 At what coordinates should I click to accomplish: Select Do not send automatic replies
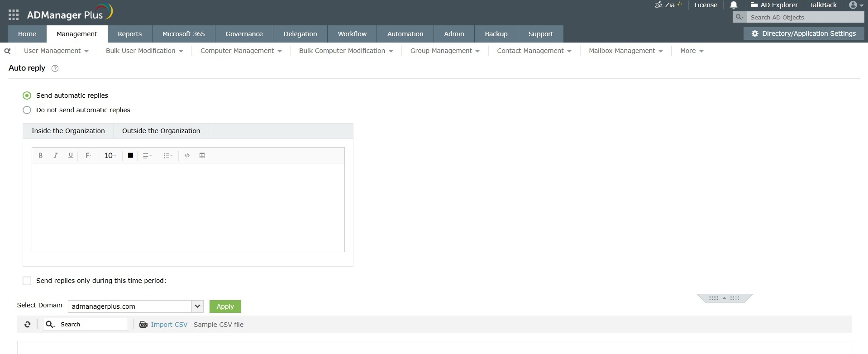[x=27, y=110]
